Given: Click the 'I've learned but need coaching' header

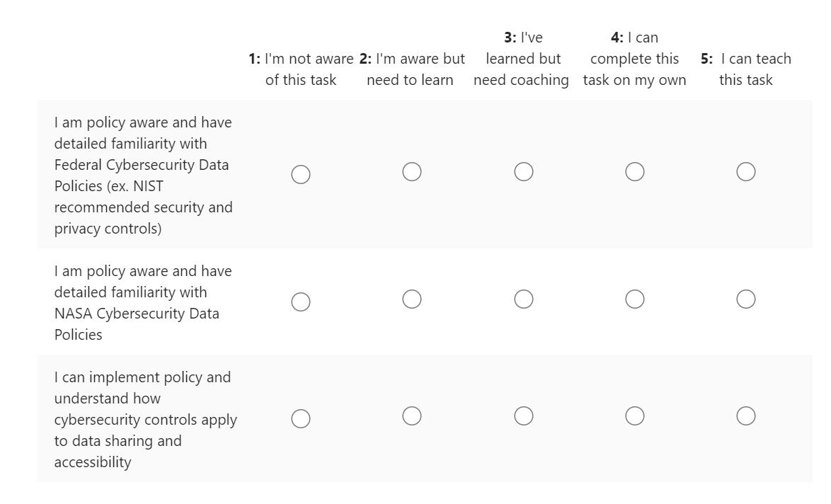Looking at the screenshot, I should (x=522, y=59).
